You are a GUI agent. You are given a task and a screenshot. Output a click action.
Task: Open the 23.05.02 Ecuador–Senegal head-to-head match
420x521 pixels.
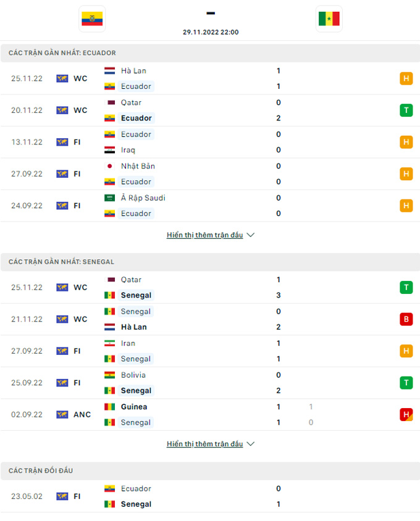(x=210, y=496)
